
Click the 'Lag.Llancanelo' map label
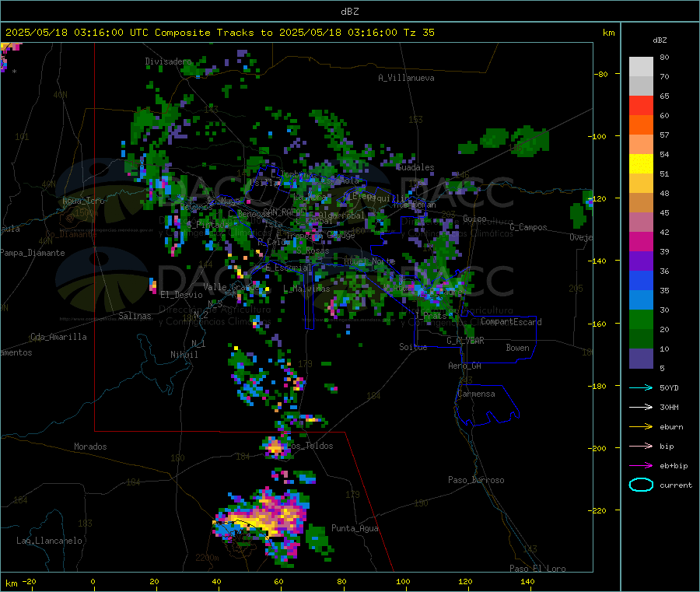pyautogui.click(x=50, y=541)
